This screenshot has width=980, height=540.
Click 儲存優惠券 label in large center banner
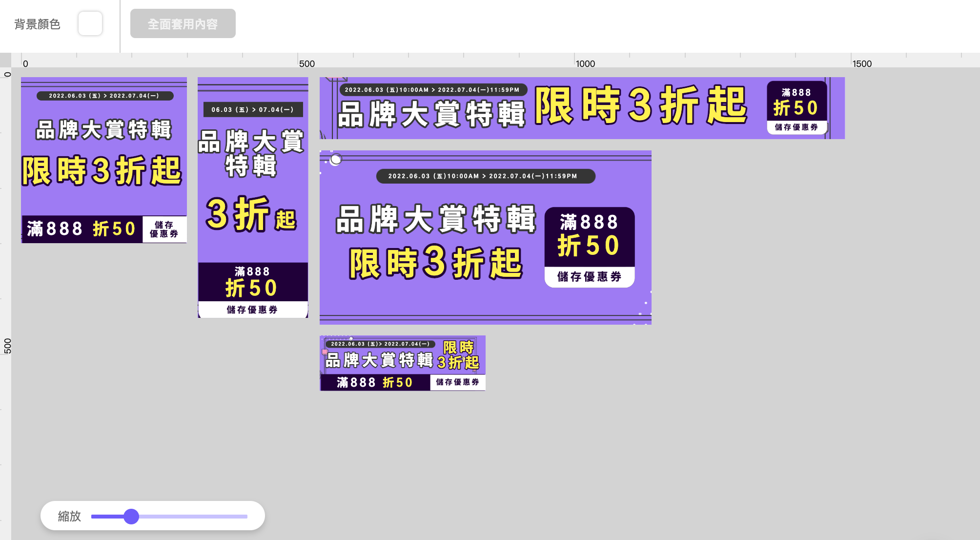click(x=589, y=277)
